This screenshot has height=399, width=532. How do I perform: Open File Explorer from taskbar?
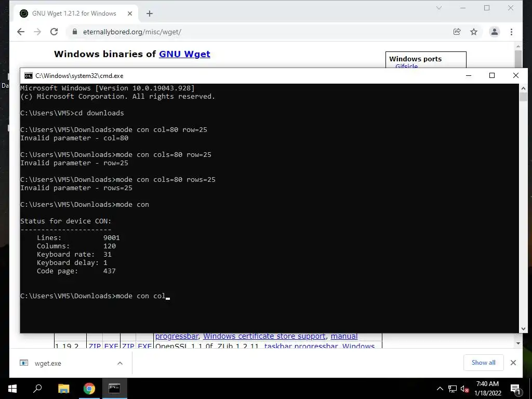click(x=63, y=389)
